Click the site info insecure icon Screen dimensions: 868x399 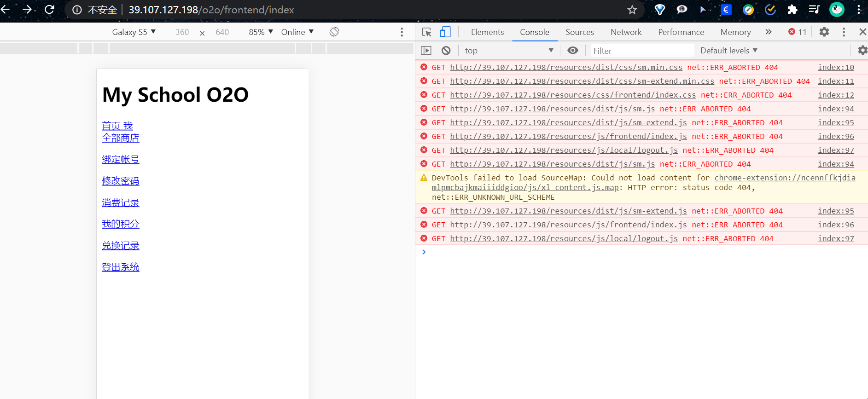77,10
